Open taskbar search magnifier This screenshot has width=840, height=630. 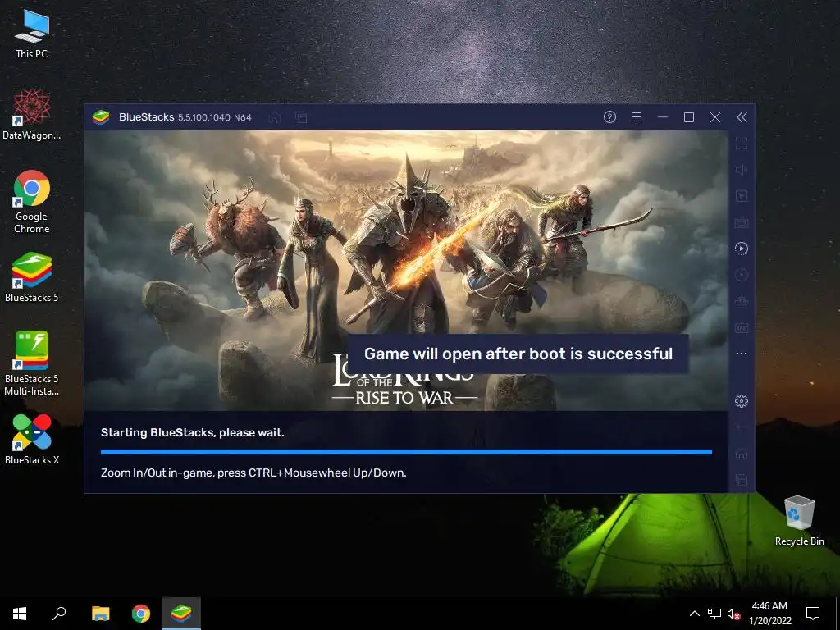coord(59,614)
